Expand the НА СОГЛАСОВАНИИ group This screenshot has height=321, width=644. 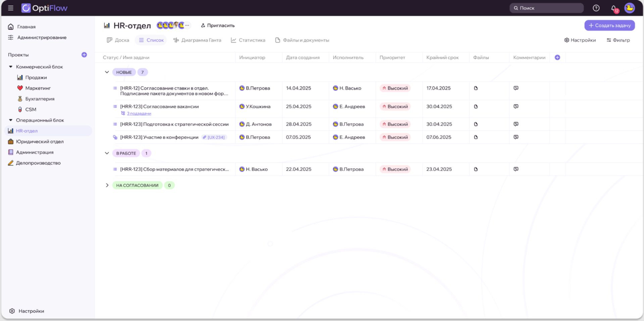point(107,185)
